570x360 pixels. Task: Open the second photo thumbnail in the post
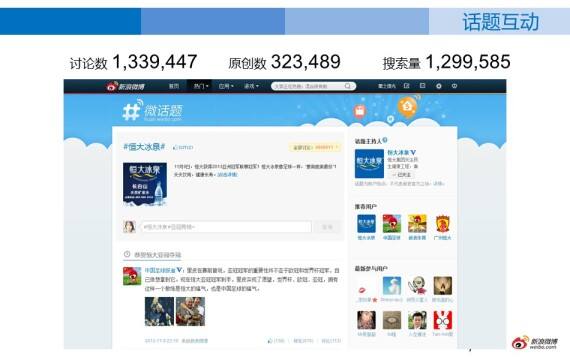coord(190,311)
